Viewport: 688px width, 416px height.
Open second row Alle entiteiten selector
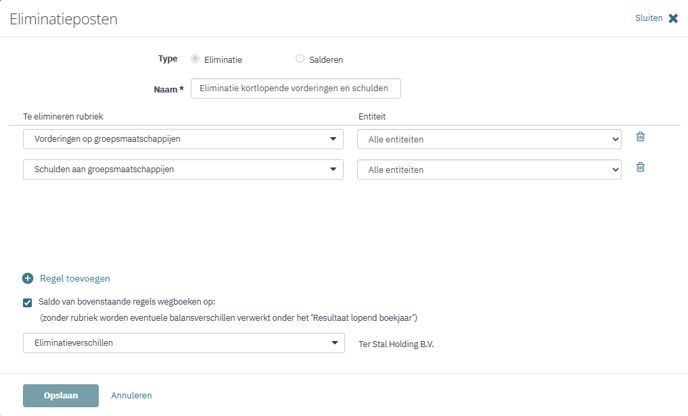click(x=489, y=169)
